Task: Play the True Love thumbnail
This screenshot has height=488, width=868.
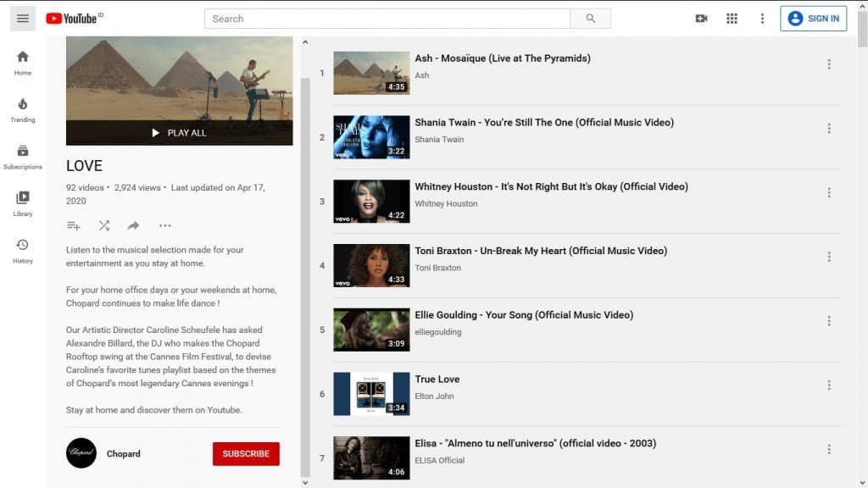Action: pos(371,394)
